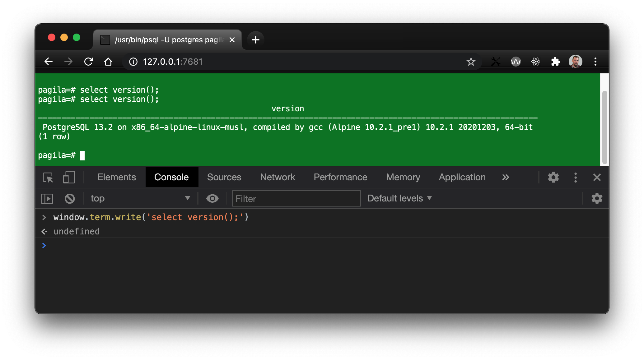Expand hidden DevTools panels chevron
This screenshot has height=360, width=644.
click(506, 177)
